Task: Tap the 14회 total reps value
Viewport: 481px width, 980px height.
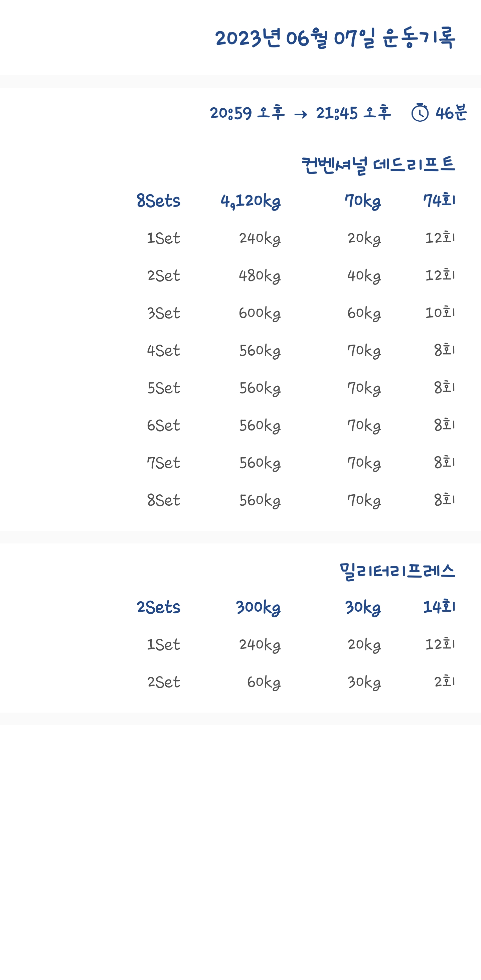Action: 439,607
